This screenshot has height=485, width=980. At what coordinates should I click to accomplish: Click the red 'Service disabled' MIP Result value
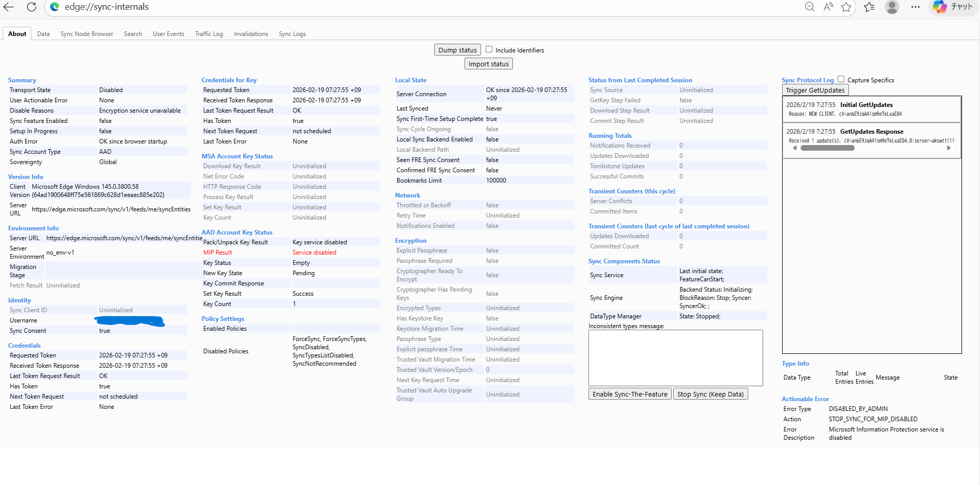[315, 253]
